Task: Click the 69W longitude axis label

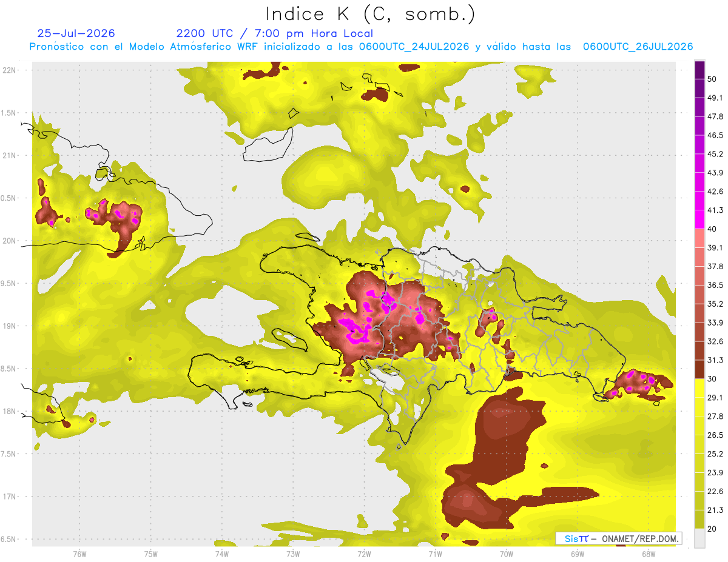Action: pyautogui.click(x=578, y=554)
